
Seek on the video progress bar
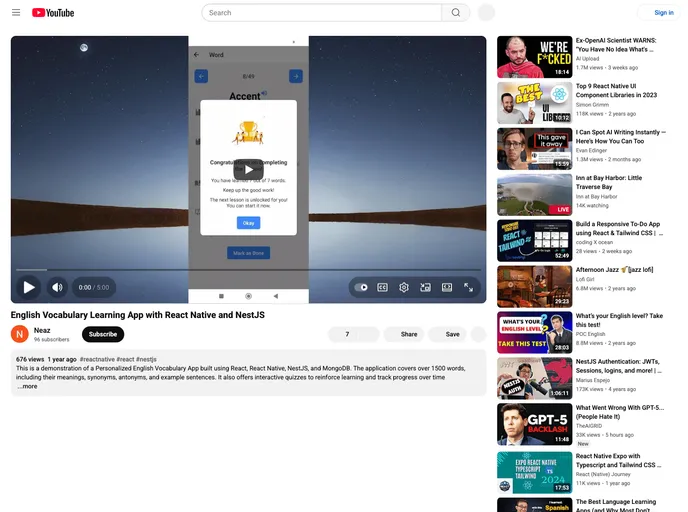click(x=248, y=270)
